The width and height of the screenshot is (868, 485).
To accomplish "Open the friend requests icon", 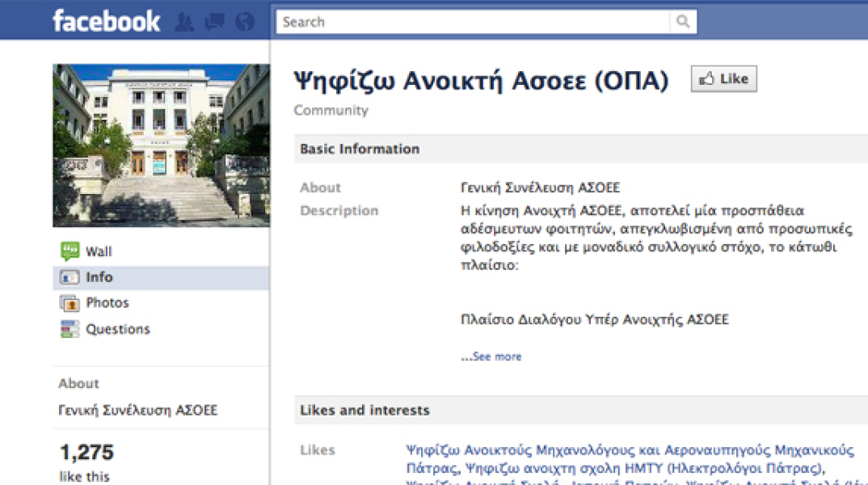I will tap(184, 23).
